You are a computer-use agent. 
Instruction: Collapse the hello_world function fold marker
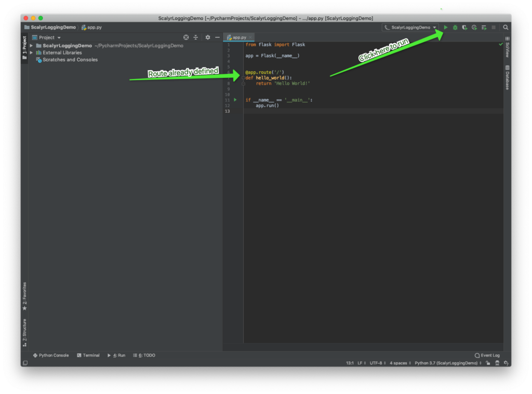[243, 78]
